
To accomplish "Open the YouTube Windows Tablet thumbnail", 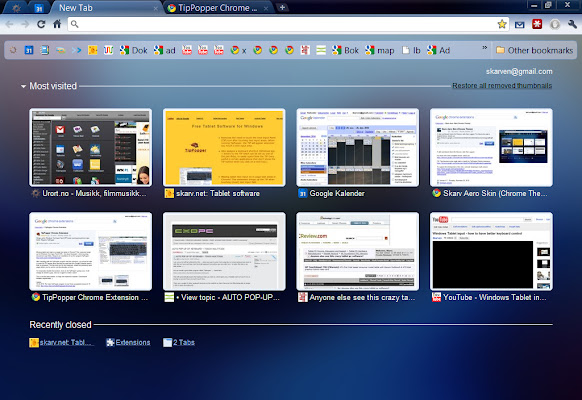I will [491, 251].
